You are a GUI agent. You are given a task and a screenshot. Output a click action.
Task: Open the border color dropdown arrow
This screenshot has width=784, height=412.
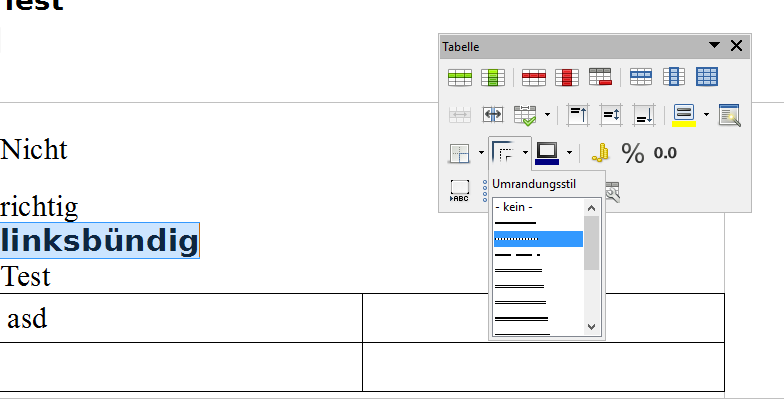(570, 153)
